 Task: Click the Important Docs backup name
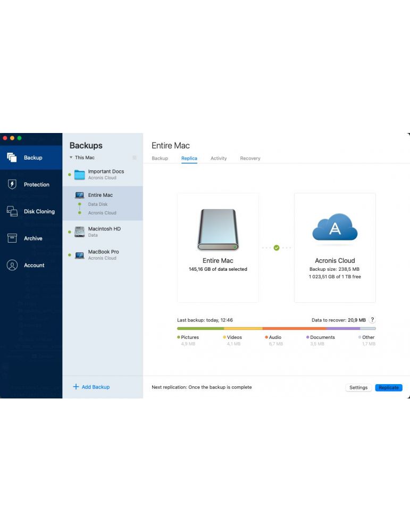(106, 171)
